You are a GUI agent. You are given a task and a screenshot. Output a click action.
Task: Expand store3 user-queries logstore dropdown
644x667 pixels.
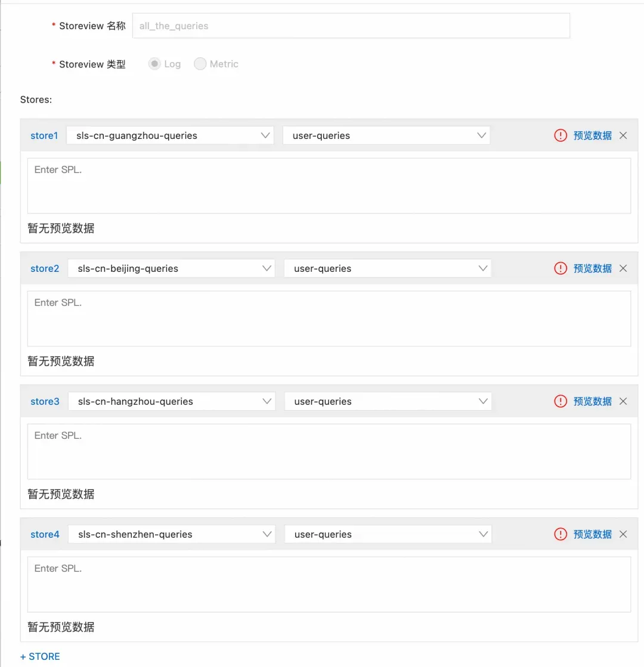(x=388, y=401)
